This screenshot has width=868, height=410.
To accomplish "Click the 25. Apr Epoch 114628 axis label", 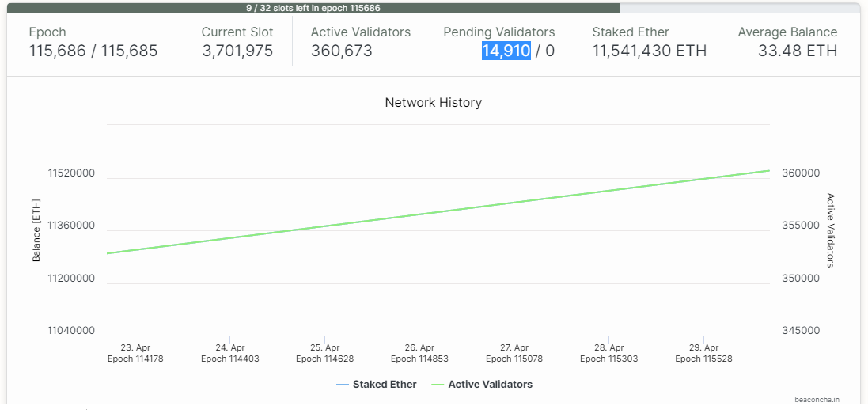I will (x=325, y=353).
